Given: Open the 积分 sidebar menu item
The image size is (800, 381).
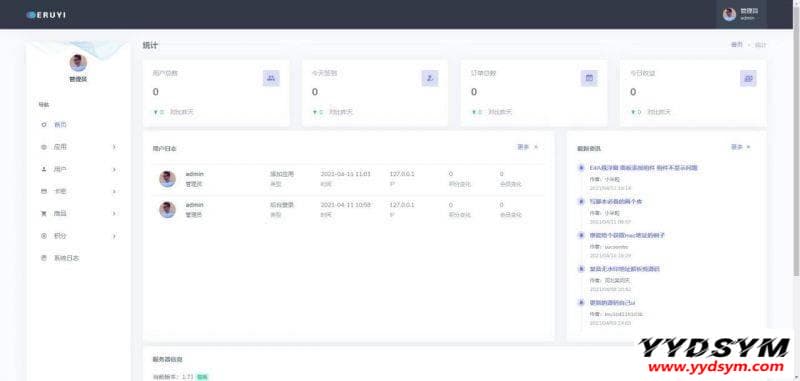Looking at the screenshot, I should (78, 236).
